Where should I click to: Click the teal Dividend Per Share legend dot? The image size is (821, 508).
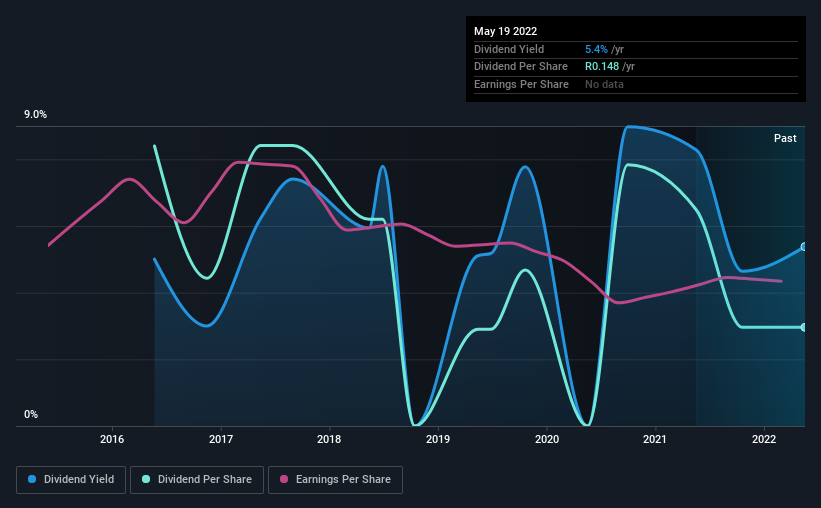click(x=146, y=479)
